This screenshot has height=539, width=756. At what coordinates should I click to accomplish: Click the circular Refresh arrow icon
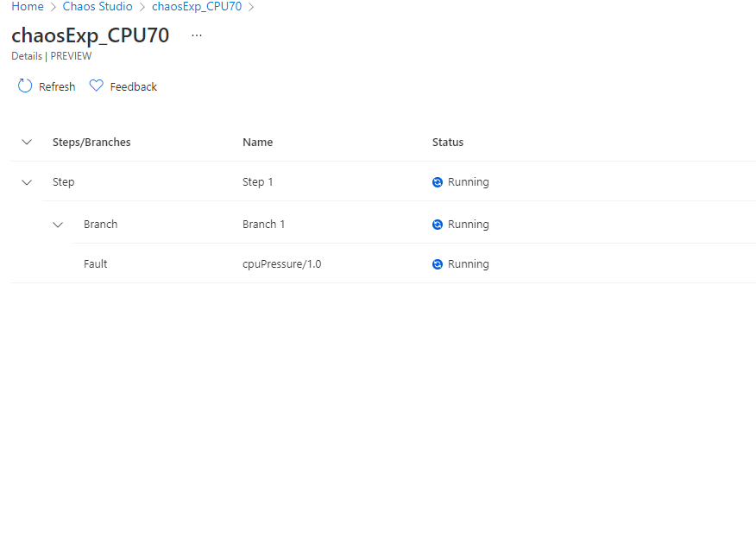(x=25, y=86)
